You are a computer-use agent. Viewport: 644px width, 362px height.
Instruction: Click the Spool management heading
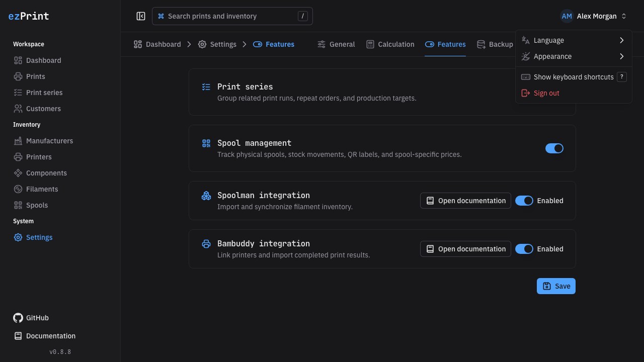tap(255, 143)
